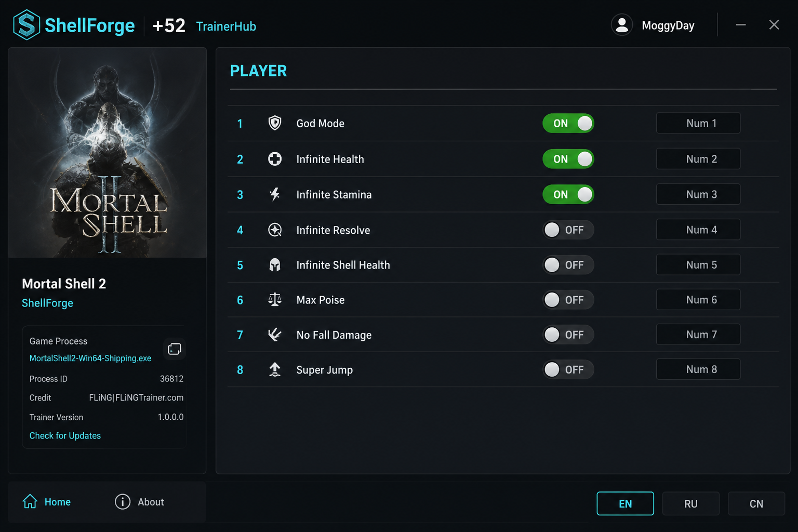The width and height of the screenshot is (798, 532).
Task: Click the Super Jump arrow icon
Action: [x=275, y=369]
